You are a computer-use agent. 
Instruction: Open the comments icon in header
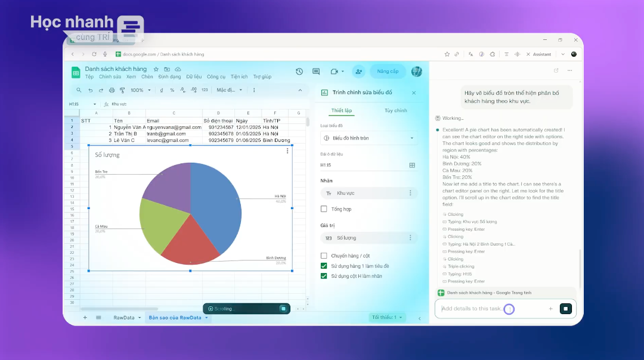316,72
